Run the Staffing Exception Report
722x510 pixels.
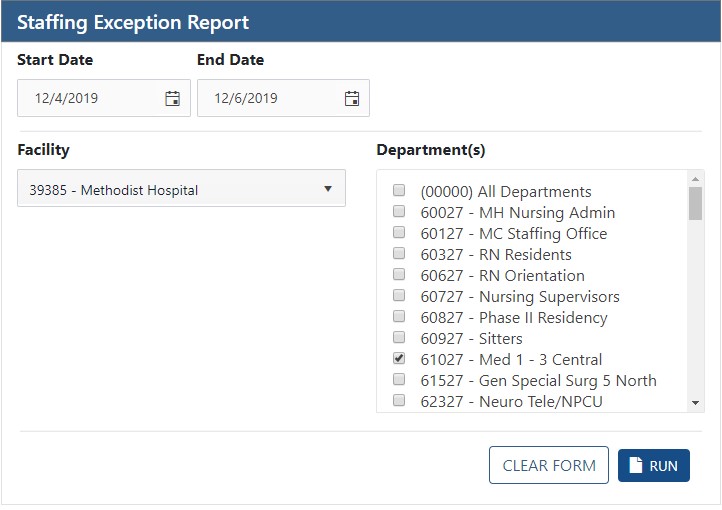[654, 465]
